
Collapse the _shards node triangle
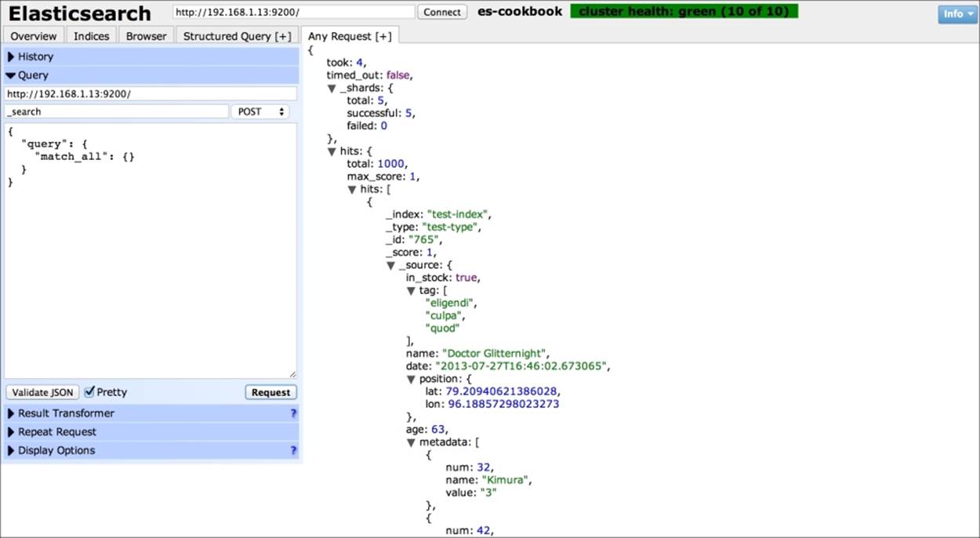pos(332,89)
